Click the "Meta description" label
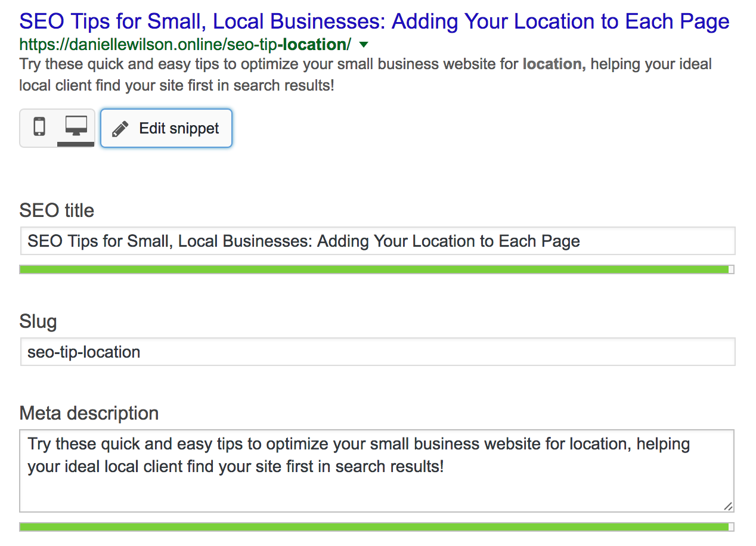756x546 pixels. (89, 413)
